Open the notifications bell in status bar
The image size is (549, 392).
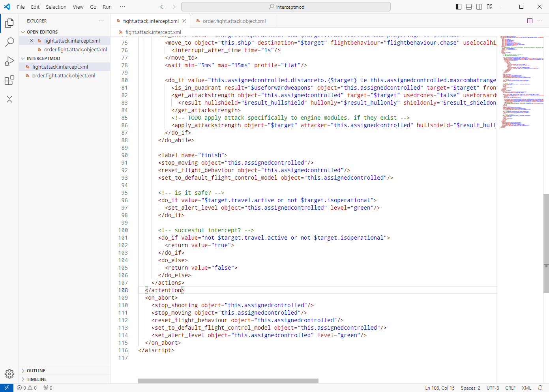tap(540, 388)
